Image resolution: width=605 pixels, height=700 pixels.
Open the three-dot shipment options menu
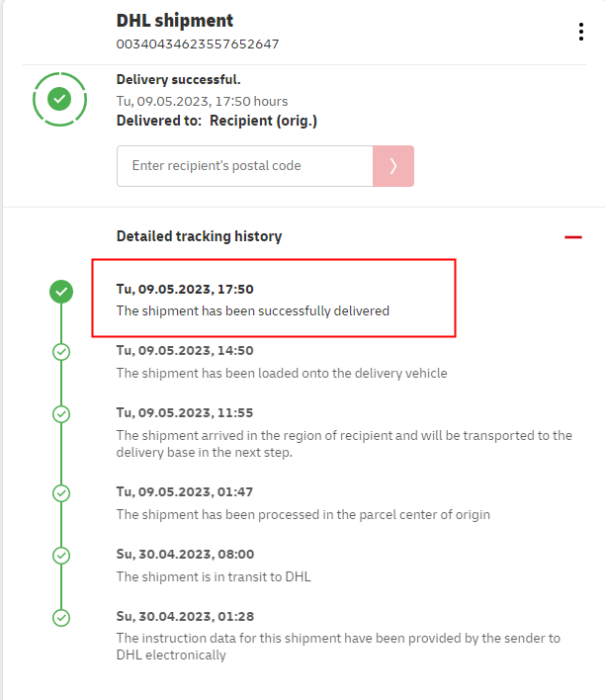coord(581,32)
